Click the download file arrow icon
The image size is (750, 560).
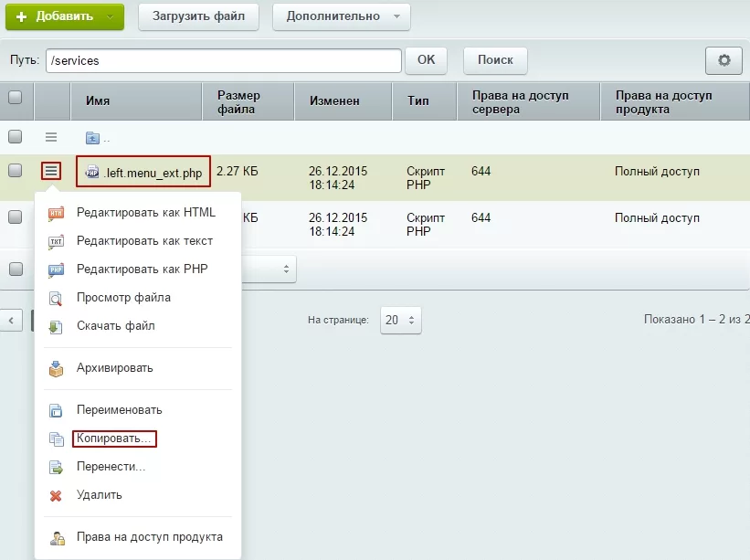pyautogui.click(x=56, y=326)
